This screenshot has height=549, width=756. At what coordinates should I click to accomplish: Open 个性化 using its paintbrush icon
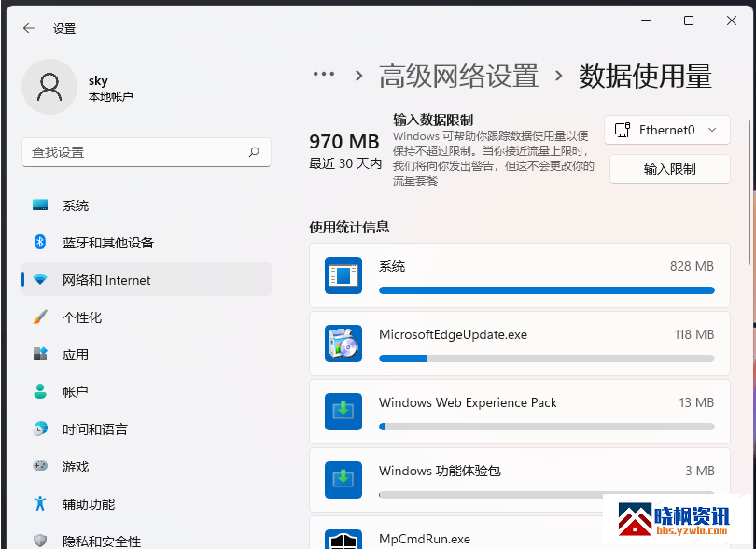40,317
